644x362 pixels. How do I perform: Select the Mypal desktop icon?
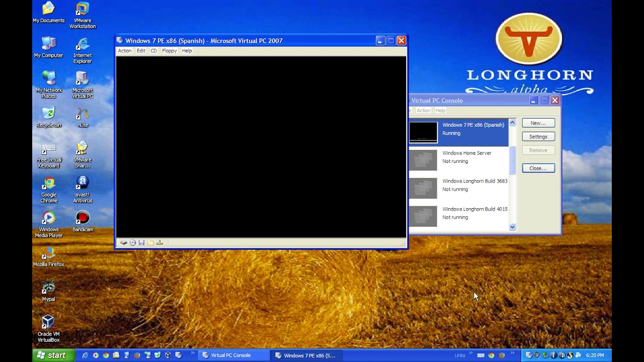pyautogui.click(x=48, y=291)
